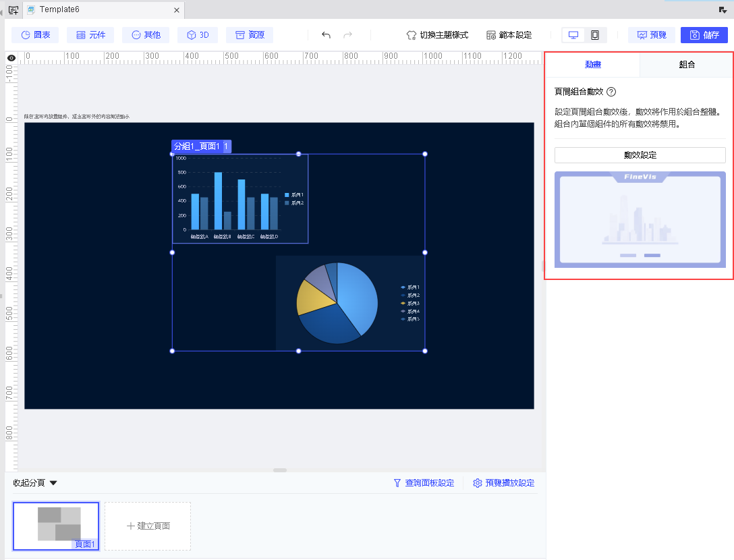Switch to mobile layout view
The image size is (734, 560).
coord(595,35)
